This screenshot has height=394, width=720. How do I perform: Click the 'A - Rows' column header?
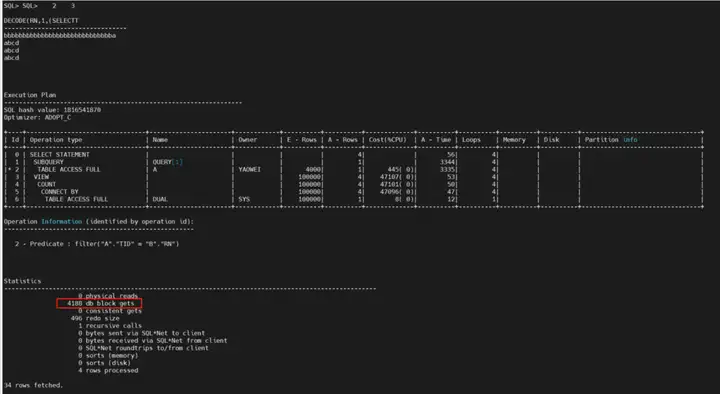pyautogui.click(x=343, y=140)
